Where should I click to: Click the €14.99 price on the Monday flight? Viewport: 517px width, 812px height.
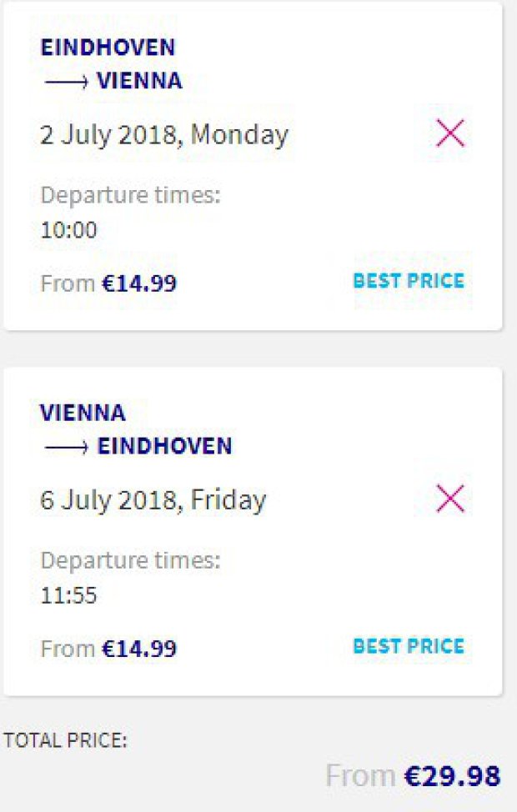pos(139,283)
